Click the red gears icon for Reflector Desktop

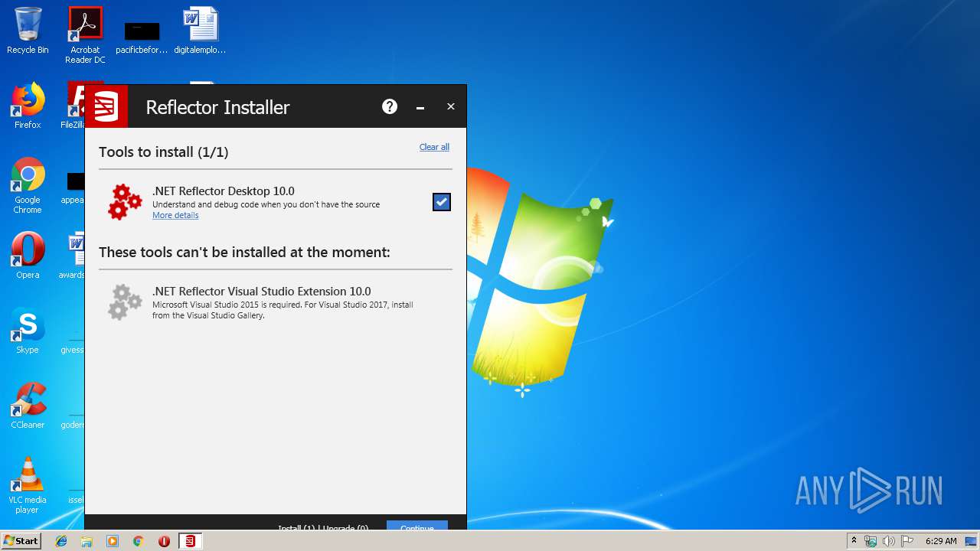(x=125, y=202)
